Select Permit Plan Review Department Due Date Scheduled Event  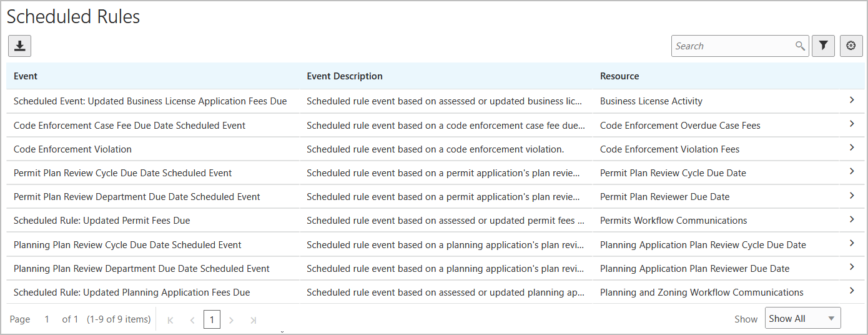coord(137,197)
